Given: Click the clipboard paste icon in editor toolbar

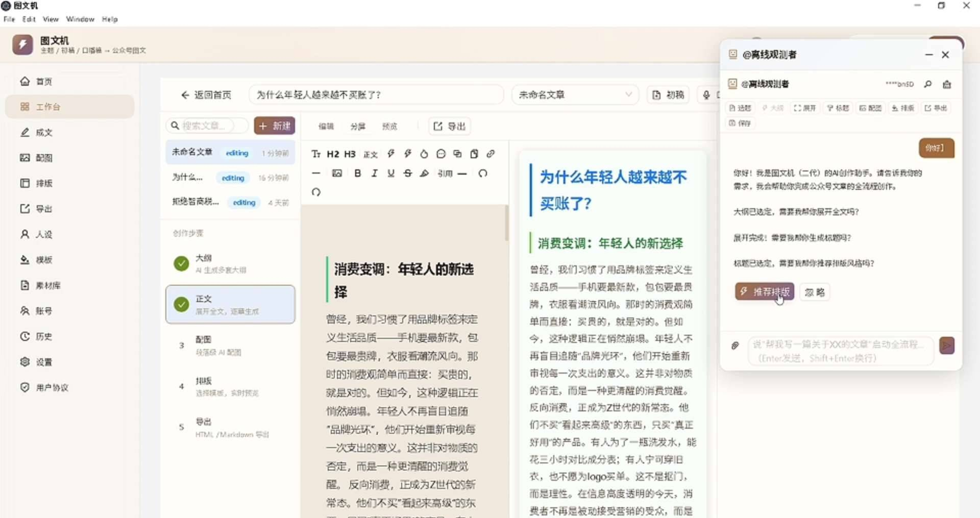Looking at the screenshot, I should [474, 154].
